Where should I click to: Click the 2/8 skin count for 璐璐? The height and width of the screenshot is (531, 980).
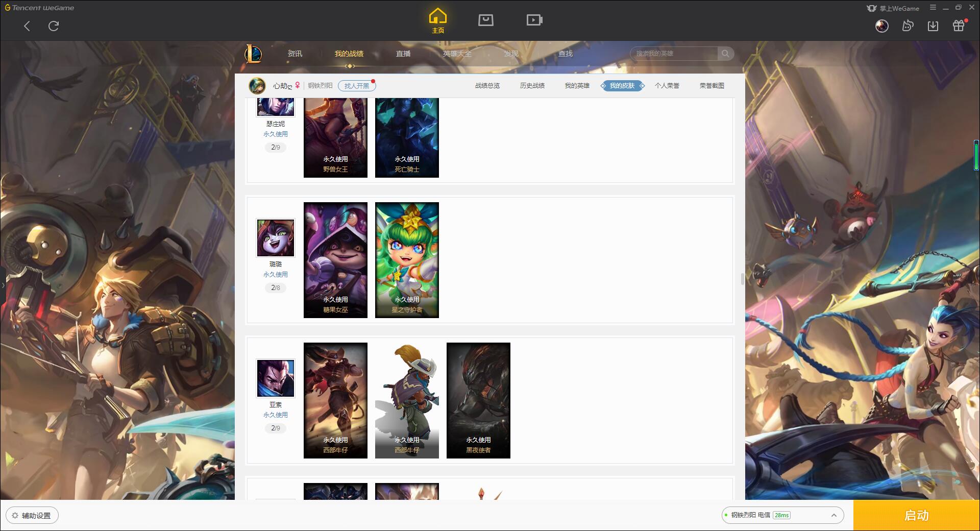pyautogui.click(x=276, y=287)
